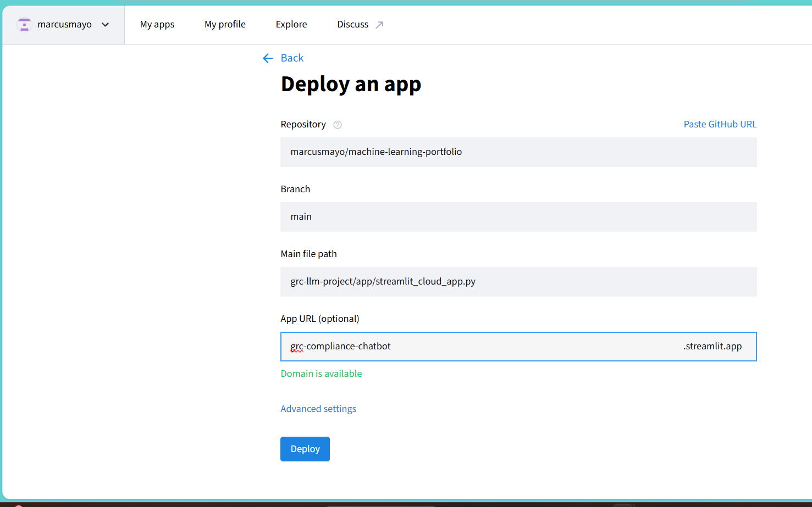Click the Deploy button

click(305, 449)
